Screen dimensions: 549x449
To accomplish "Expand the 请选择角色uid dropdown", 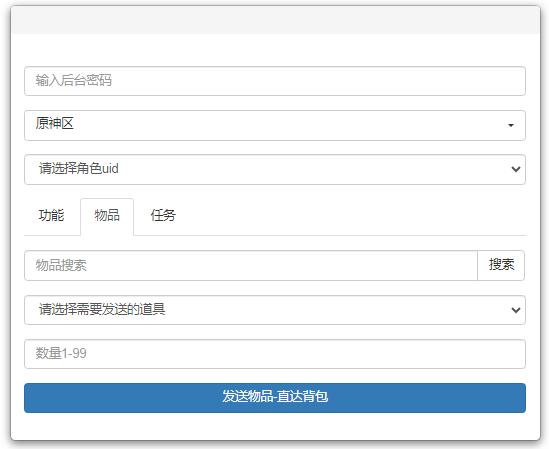I will click(275, 169).
